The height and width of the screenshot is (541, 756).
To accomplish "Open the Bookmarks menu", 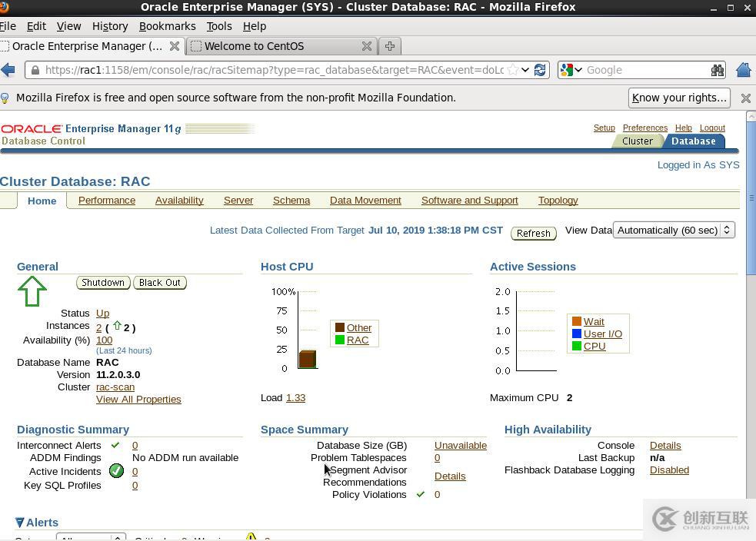I will click(x=167, y=26).
